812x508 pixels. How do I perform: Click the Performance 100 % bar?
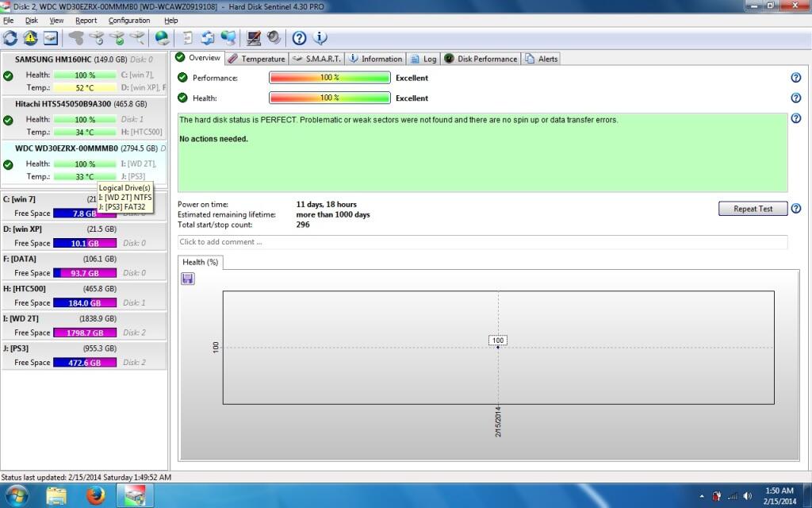pyautogui.click(x=329, y=78)
